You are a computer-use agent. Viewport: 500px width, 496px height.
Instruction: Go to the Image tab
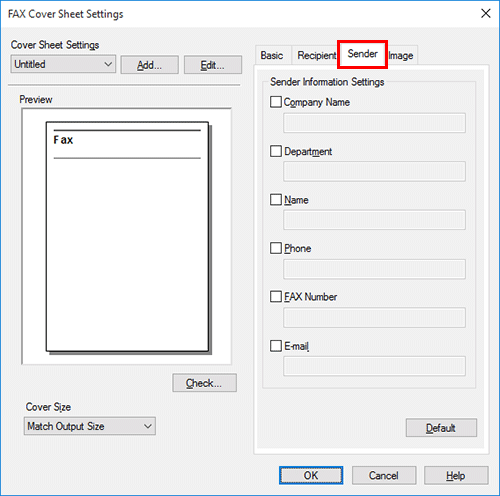pos(401,55)
